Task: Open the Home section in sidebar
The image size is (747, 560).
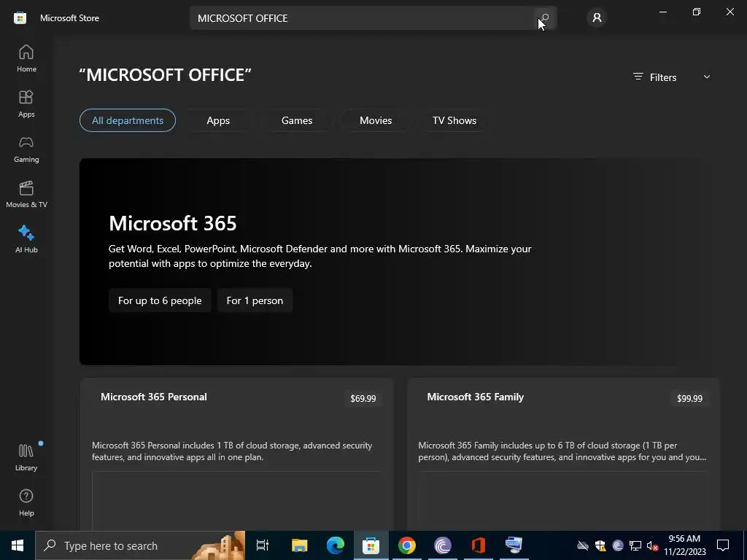Action: click(26, 59)
